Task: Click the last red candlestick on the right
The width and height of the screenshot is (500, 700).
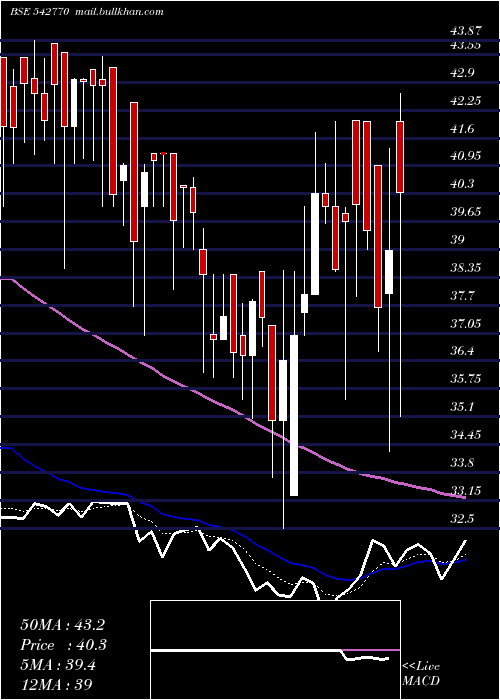Action: coord(400,157)
